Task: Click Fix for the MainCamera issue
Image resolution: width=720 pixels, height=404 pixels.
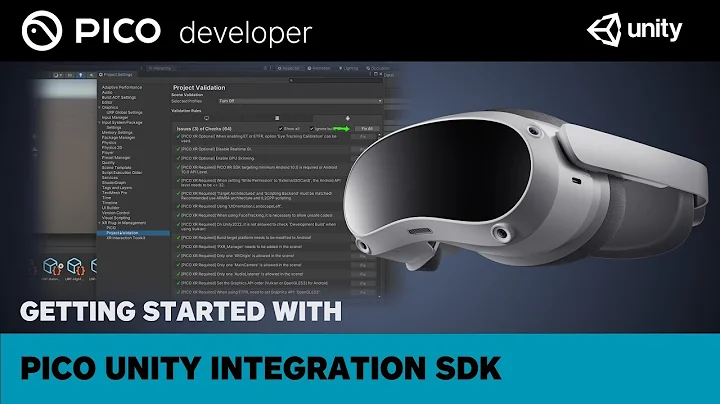Action: coord(363,265)
